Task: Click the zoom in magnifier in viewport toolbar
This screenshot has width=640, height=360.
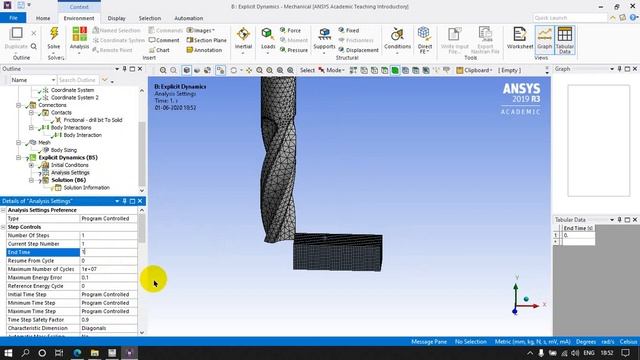Action: tap(163, 70)
